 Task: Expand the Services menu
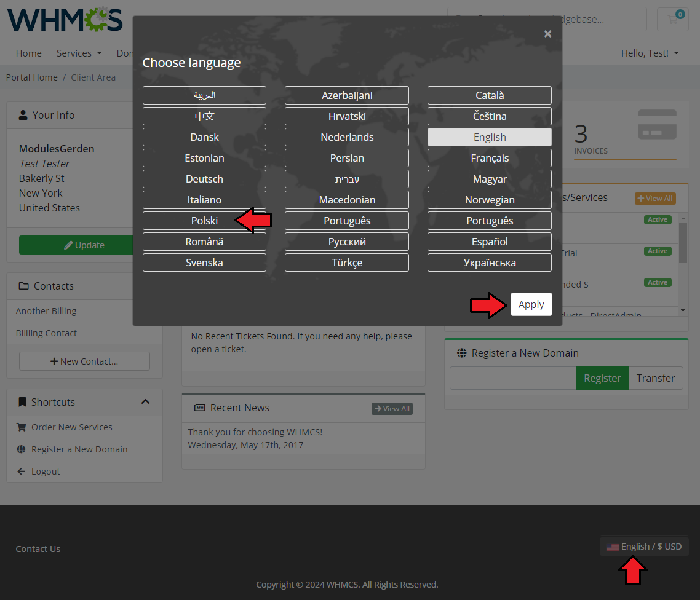79,53
